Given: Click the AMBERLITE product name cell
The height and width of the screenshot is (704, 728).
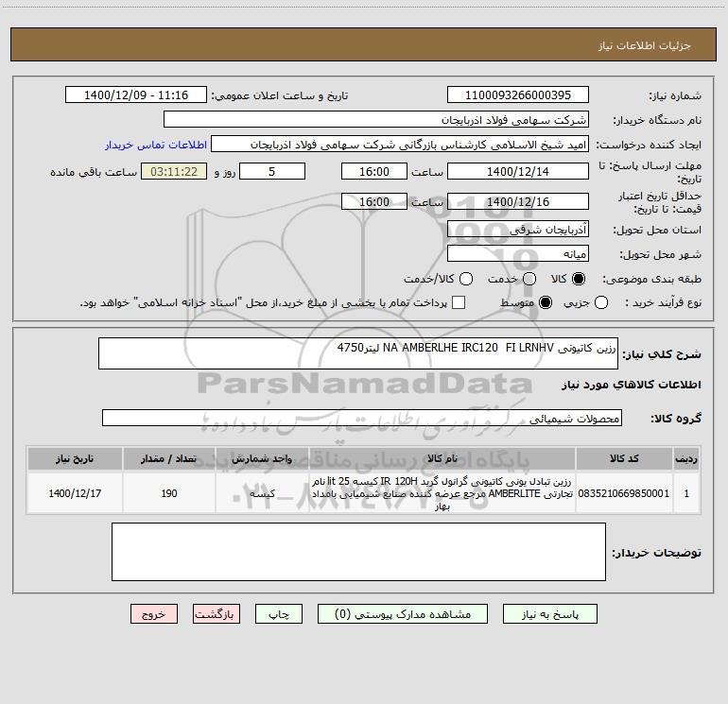Looking at the screenshot, I should click(442, 493).
